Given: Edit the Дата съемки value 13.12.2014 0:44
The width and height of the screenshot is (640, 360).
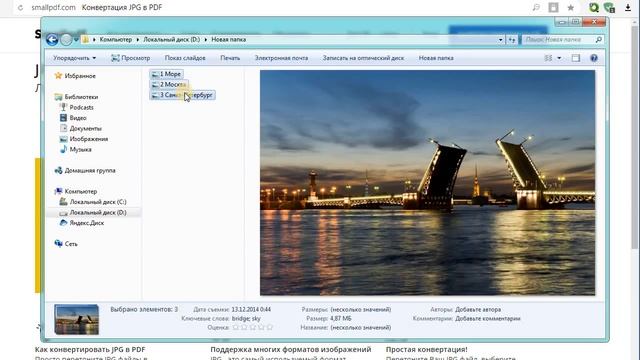Looking at the screenshot, I should 251,309.
